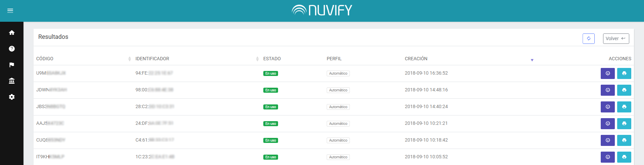Click the ACCIONES column header

click(620, 59)
